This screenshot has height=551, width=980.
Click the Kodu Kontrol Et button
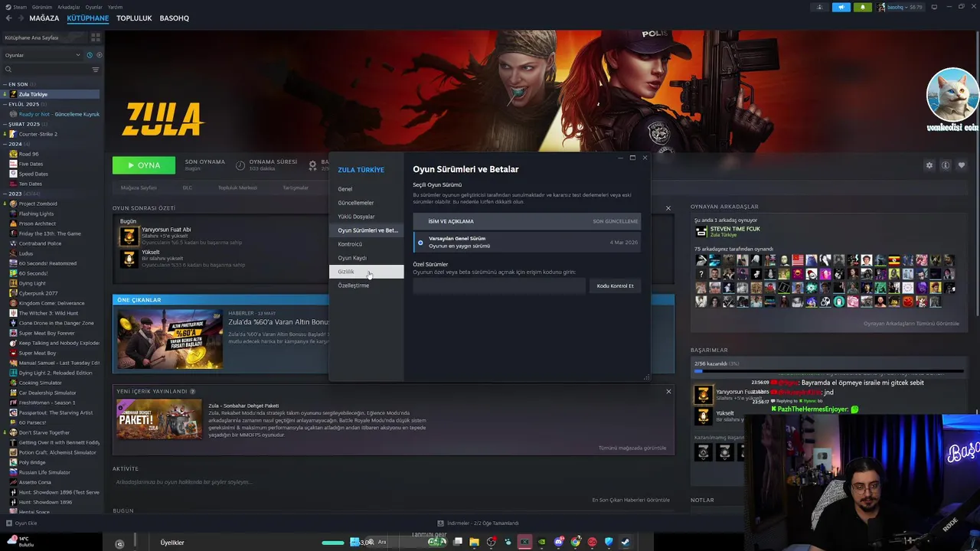pyautogui.click(x=615, y=286)
